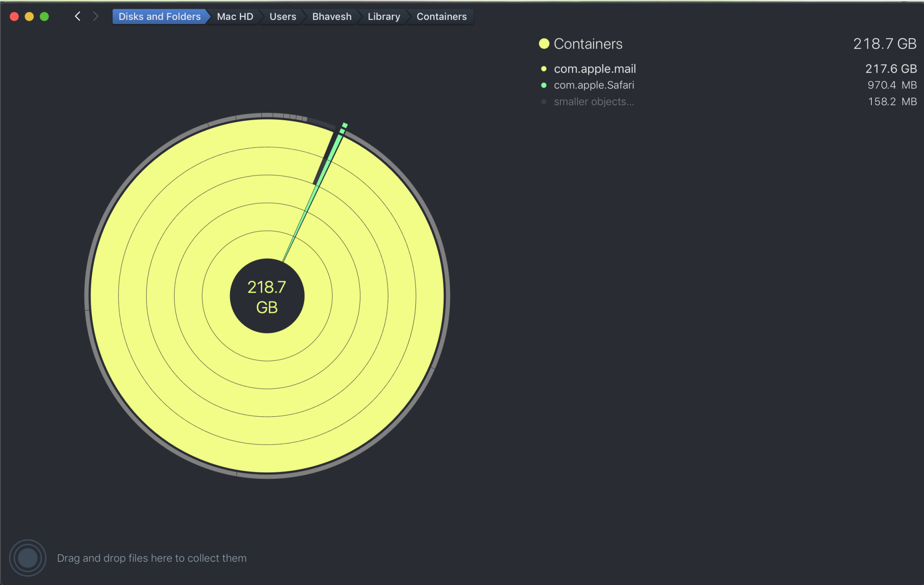
Task: Click yellow bullet beside com.apple.mail
Action: 544,69
